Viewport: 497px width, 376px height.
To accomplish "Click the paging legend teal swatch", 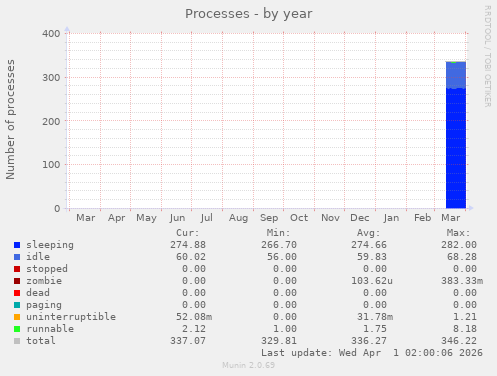I will (x=17, y=305).
